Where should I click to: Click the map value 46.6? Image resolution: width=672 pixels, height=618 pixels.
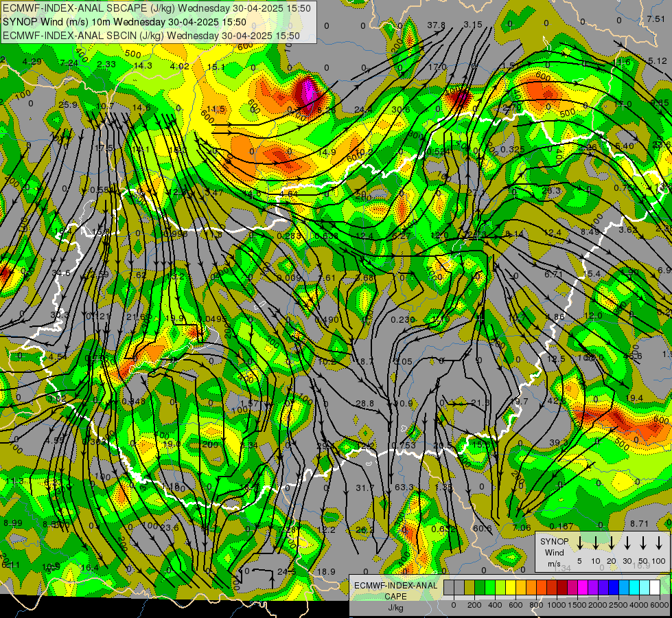[x=633, y=356]
